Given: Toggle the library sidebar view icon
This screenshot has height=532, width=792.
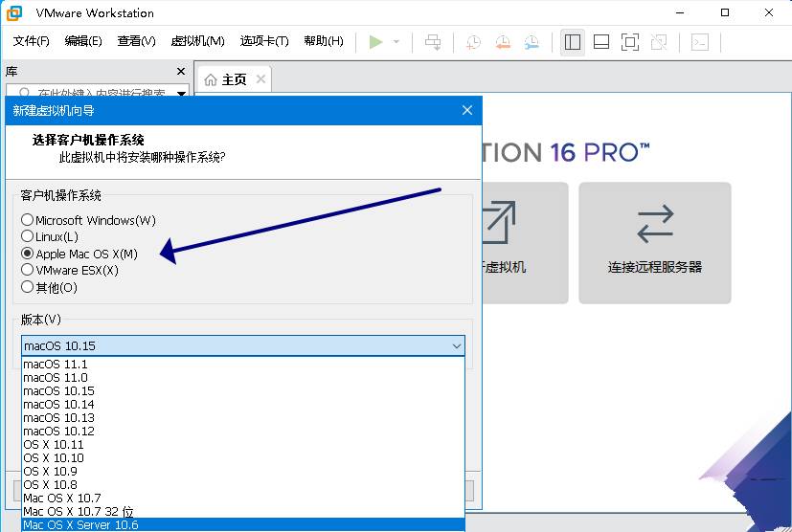Looking at the screenshot, I should pos(573,42).
